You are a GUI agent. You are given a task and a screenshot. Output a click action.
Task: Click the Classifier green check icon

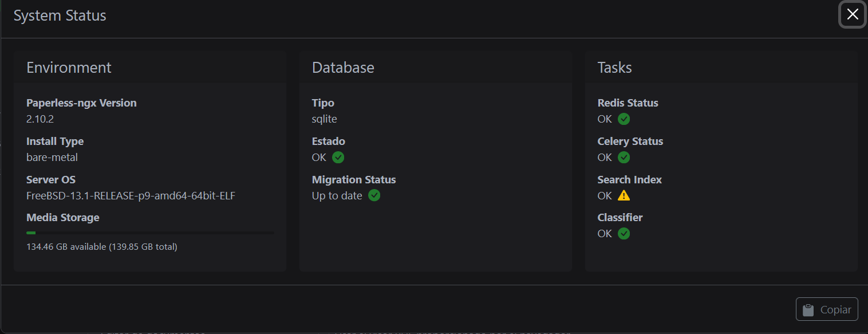(624, 234)
